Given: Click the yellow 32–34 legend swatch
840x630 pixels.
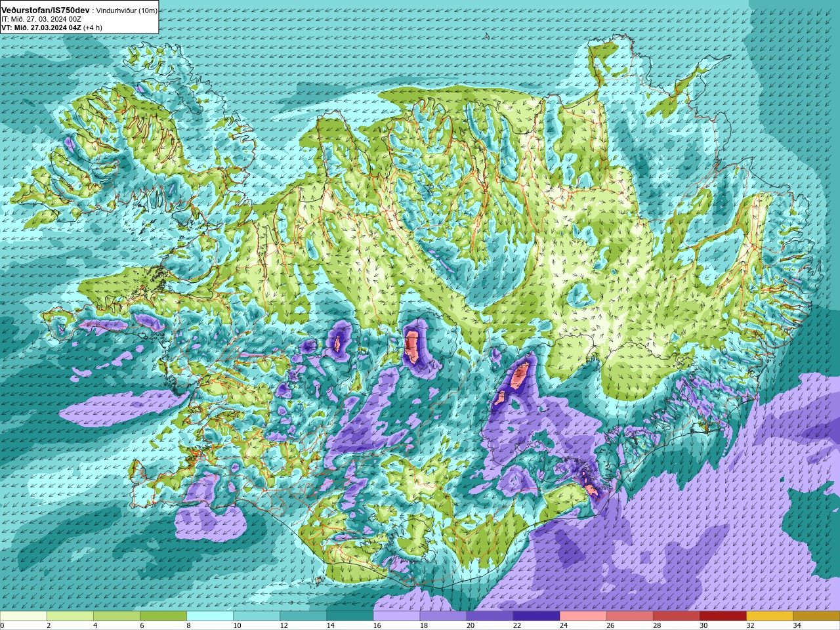Looking at the screenshot, I should coord(769,616).
